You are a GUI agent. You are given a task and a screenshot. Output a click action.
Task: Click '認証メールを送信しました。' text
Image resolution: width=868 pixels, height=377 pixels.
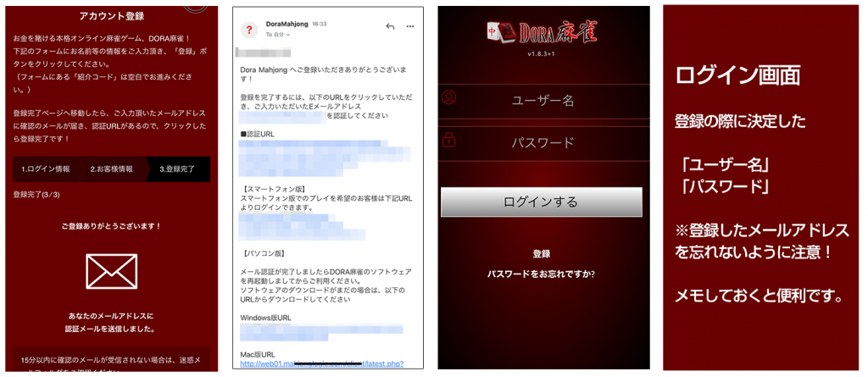point(112,330)
